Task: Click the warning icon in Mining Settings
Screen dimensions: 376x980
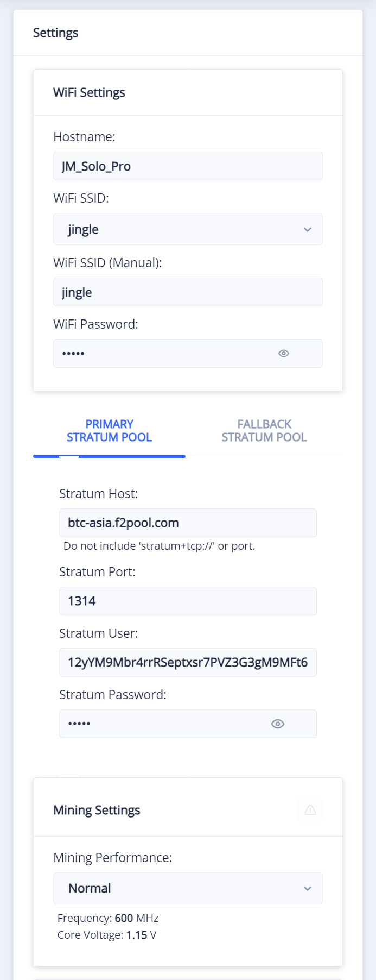Action: coord(310,811)
